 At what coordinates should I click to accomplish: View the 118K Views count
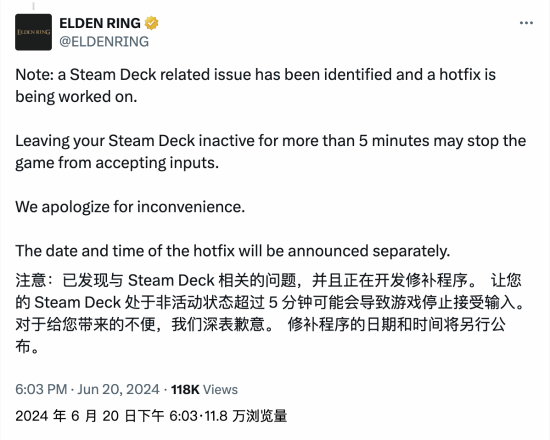coord(204,389)
